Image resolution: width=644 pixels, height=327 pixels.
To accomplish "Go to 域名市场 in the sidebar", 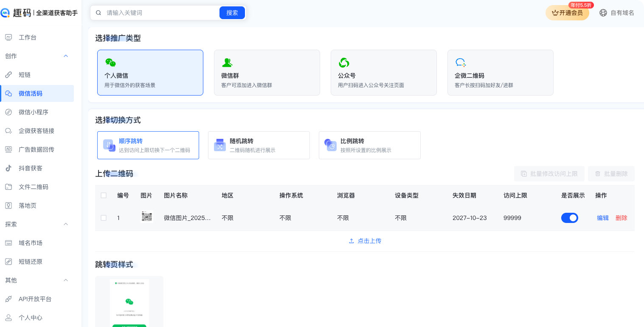I will tap(31, 243).
